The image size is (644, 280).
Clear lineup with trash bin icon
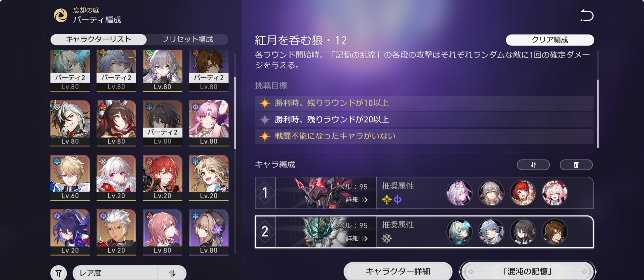576,165
